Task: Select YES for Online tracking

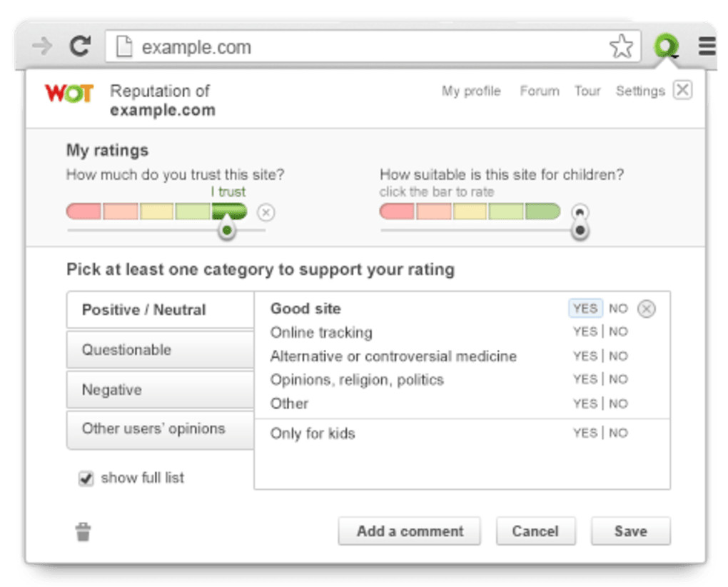Action: click(585, 332)
